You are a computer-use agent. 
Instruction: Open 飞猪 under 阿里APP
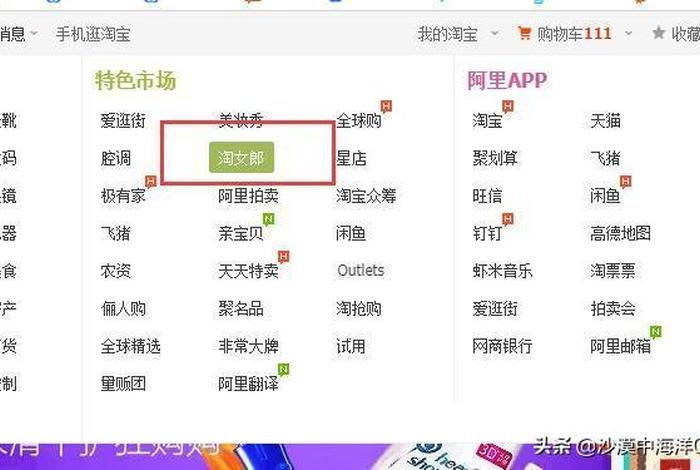click(x=605, y=158)
